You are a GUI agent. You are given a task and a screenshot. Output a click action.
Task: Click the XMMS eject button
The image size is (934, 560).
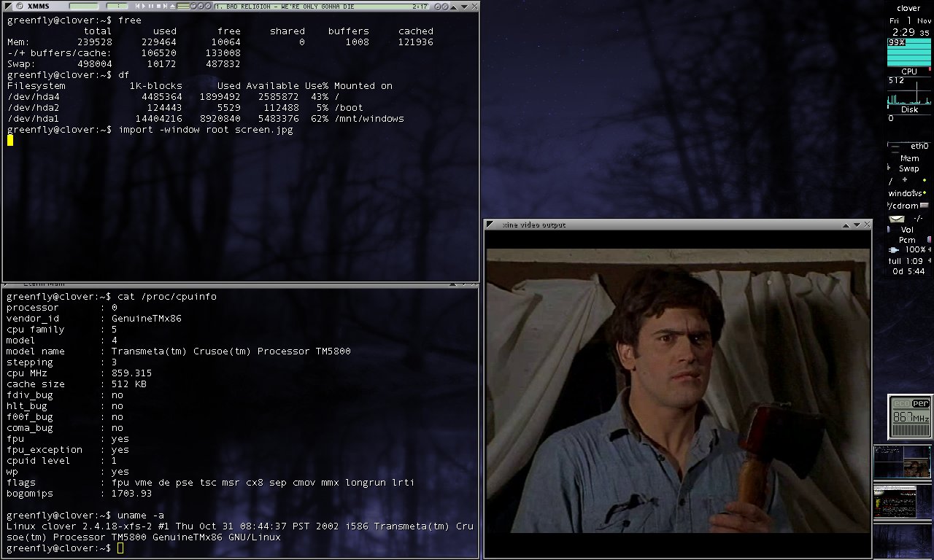click(172, 6)
